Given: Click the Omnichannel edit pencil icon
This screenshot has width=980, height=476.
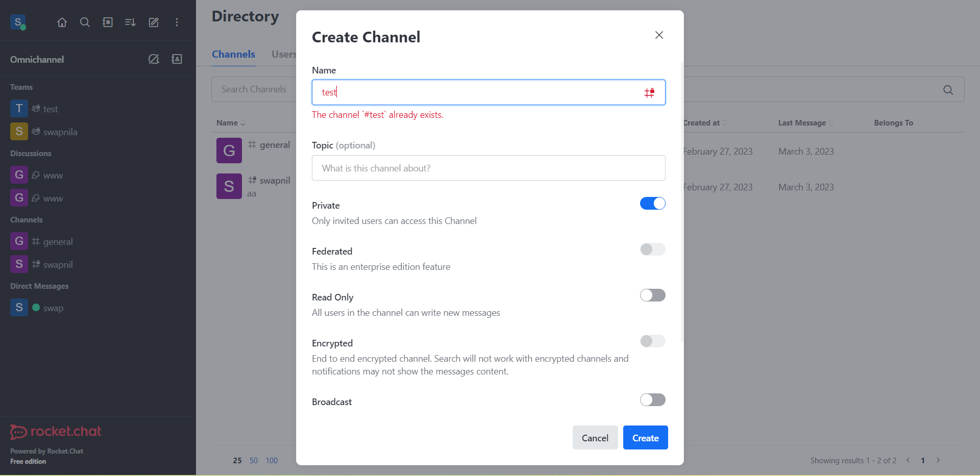Looking at the screenshot, I should [x=154, y=59].
